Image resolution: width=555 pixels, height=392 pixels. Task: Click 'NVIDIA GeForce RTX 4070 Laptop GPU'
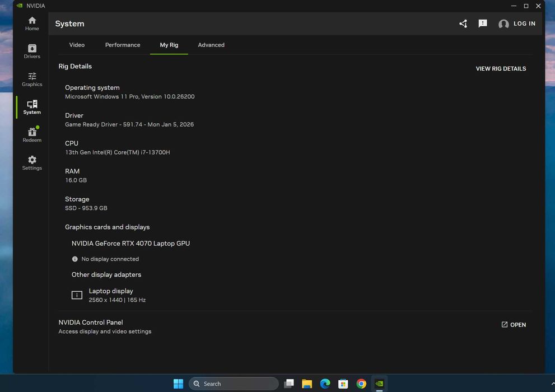coord(130,244)
